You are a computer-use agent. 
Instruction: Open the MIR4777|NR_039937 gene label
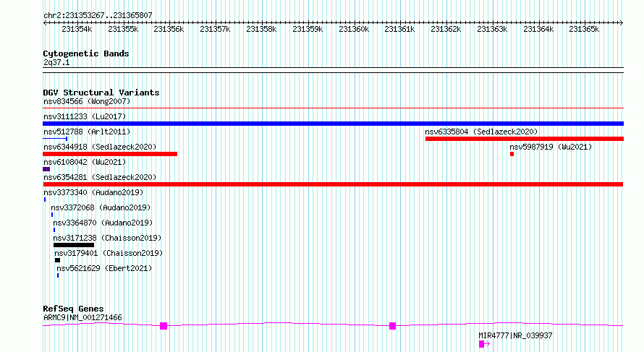[x=515, y=335]
